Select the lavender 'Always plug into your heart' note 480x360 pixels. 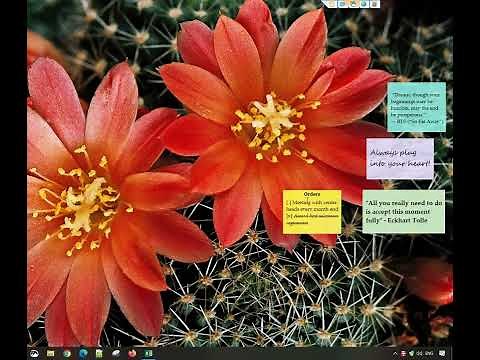pyautogui.click(x=400, y=159)
